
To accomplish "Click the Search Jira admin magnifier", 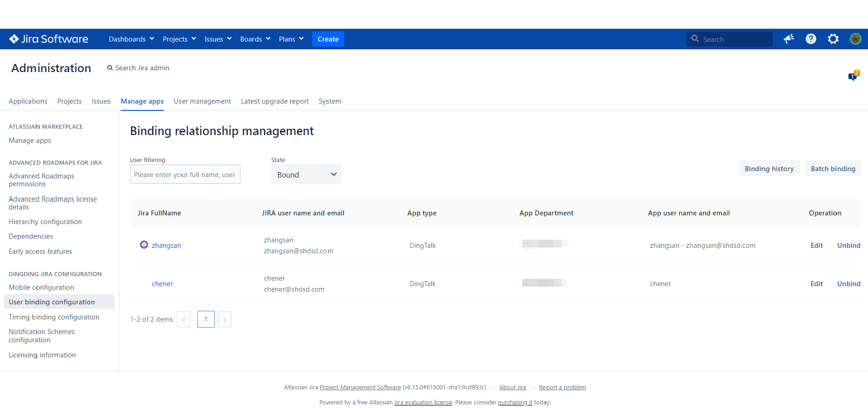I will [110, 68].
